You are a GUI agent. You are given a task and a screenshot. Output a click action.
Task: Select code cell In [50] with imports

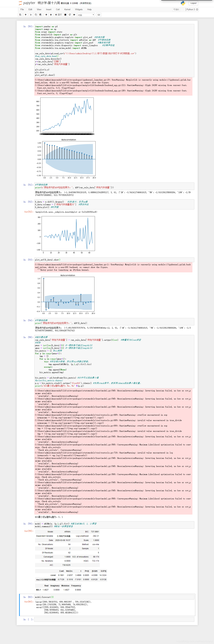tap(114, 51)
